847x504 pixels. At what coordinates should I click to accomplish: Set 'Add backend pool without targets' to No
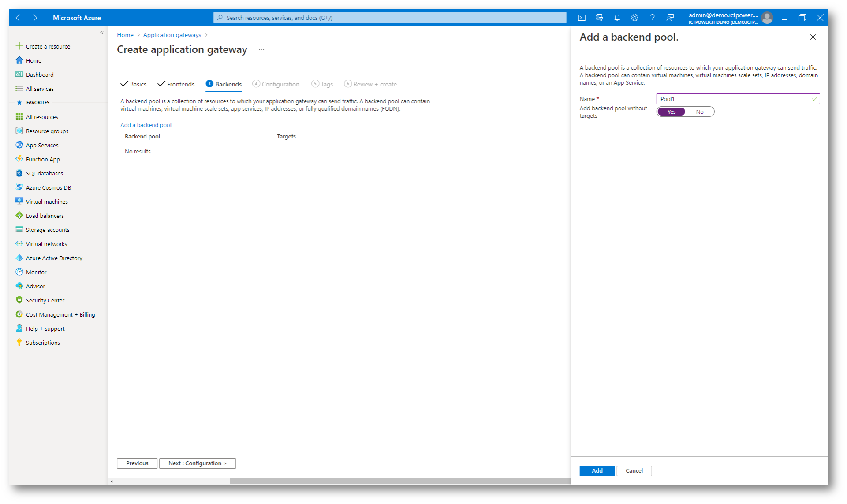[700, 112]
